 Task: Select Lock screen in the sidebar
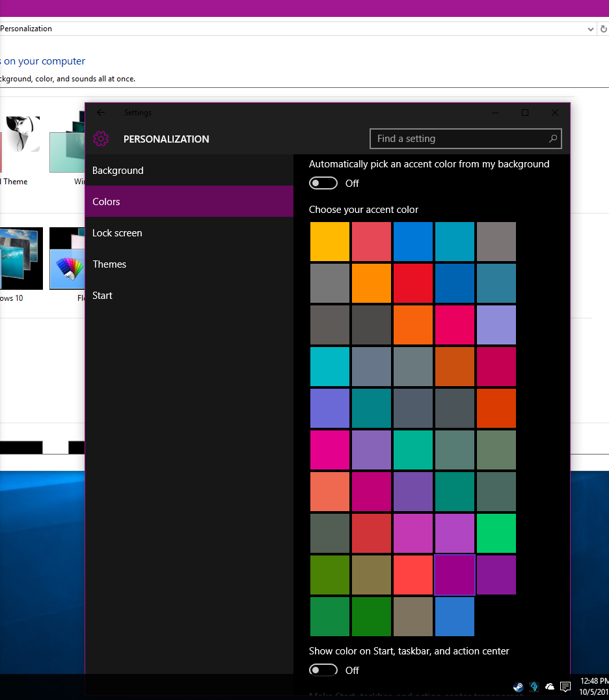tap(116, 232)
